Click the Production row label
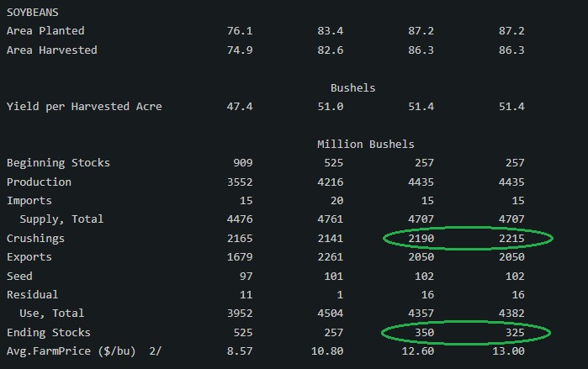588x369 pixels. [39, 182]
